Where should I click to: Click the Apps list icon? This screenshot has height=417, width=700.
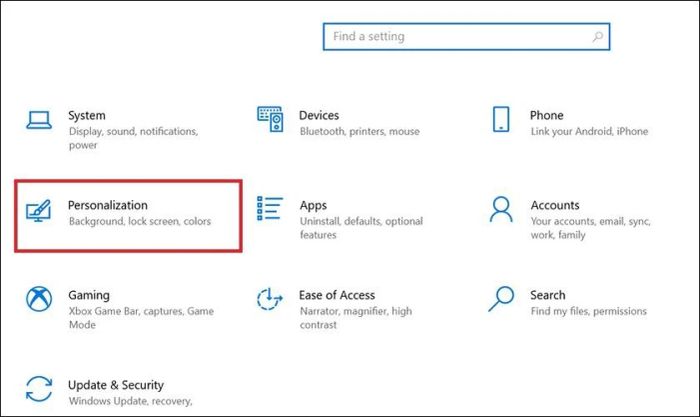(270, 209)
